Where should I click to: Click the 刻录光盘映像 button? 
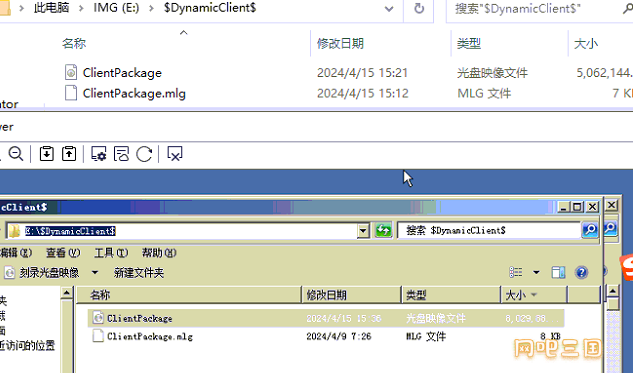coord(42,272)
